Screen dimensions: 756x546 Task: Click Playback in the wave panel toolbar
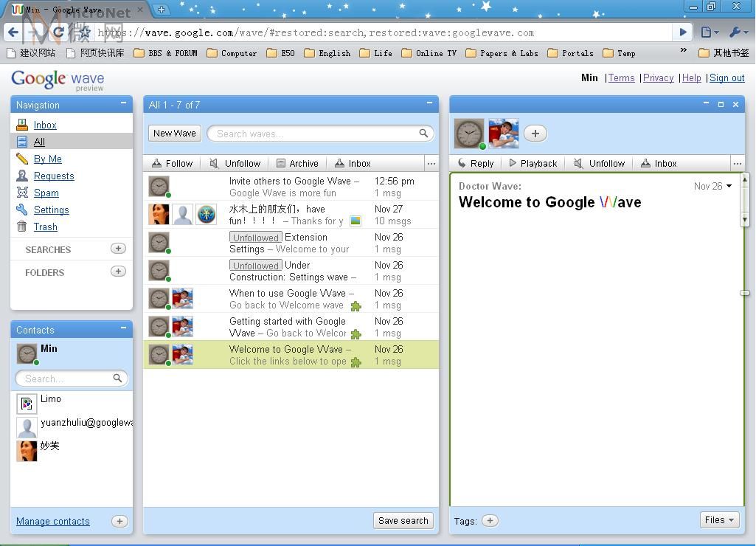533,164
